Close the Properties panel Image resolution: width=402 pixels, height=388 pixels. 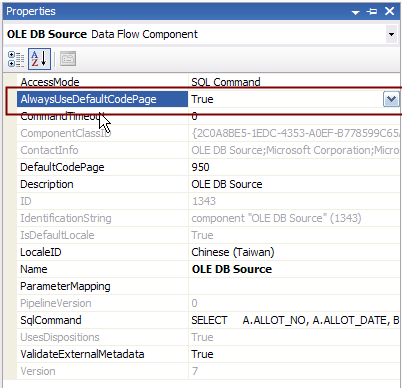click(389, 11)
